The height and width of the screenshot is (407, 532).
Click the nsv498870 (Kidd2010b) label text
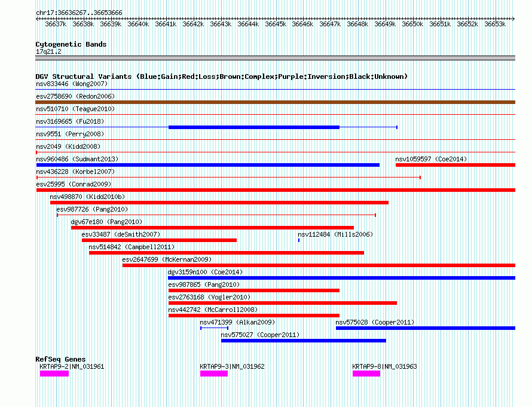pyautogui.click(x=87, y=197)
